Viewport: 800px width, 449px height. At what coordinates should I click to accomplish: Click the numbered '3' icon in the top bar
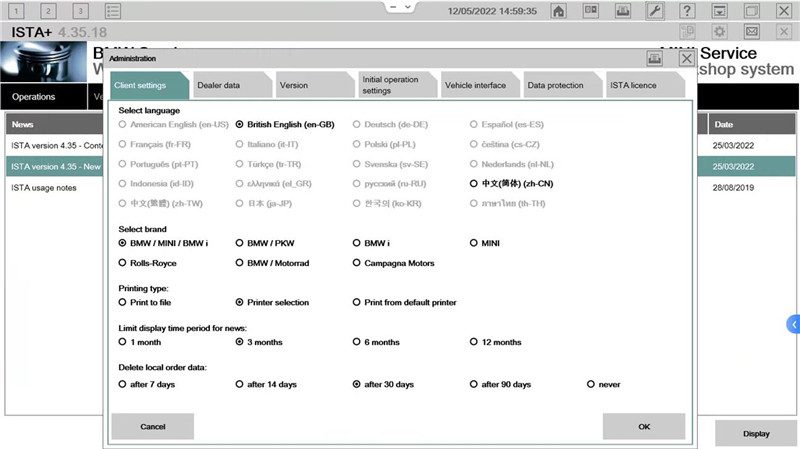[80, 10]
